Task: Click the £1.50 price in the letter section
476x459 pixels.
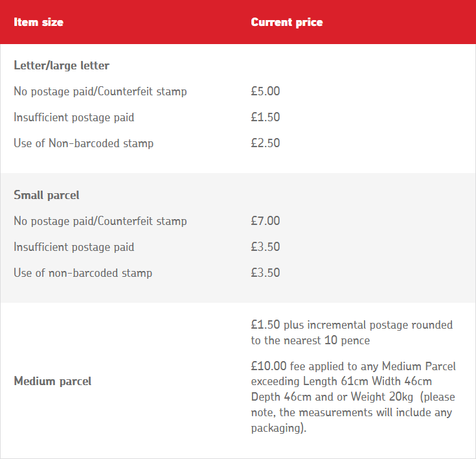Action: click(266, 117)
